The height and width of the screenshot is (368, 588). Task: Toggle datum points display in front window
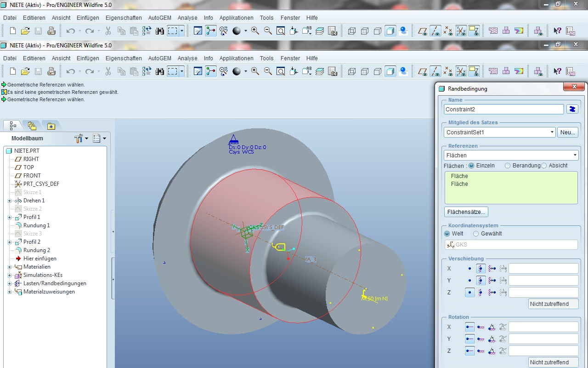[x=448, y=71]
